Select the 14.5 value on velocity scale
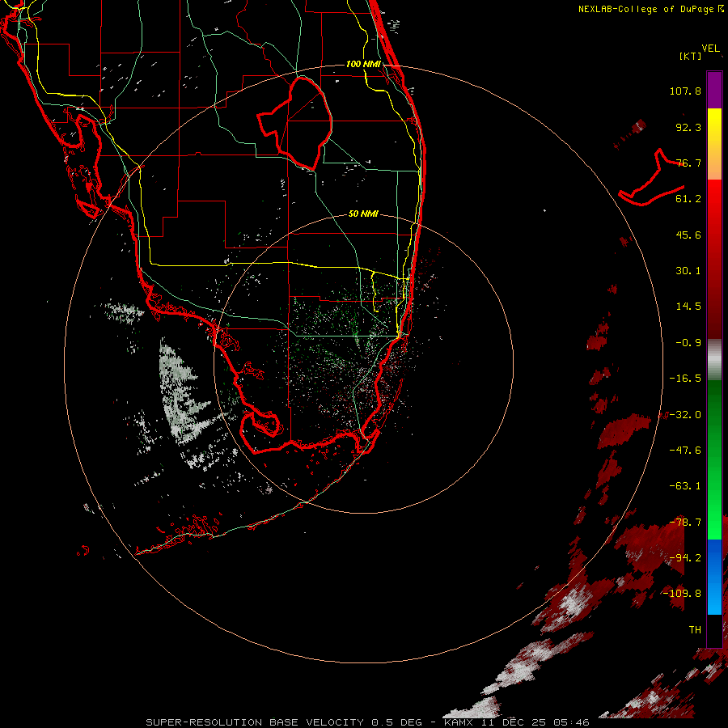This screenshot has width=728, height=728. pyautogui.click(x=688, y=307)
